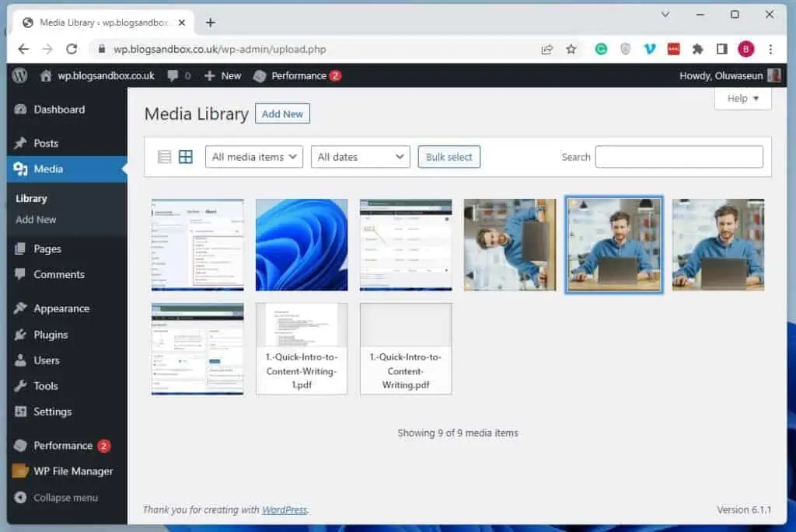Screen dimensions: 796x532
Task: Click the plus New item in admin bar
Action: pos(222,75)
